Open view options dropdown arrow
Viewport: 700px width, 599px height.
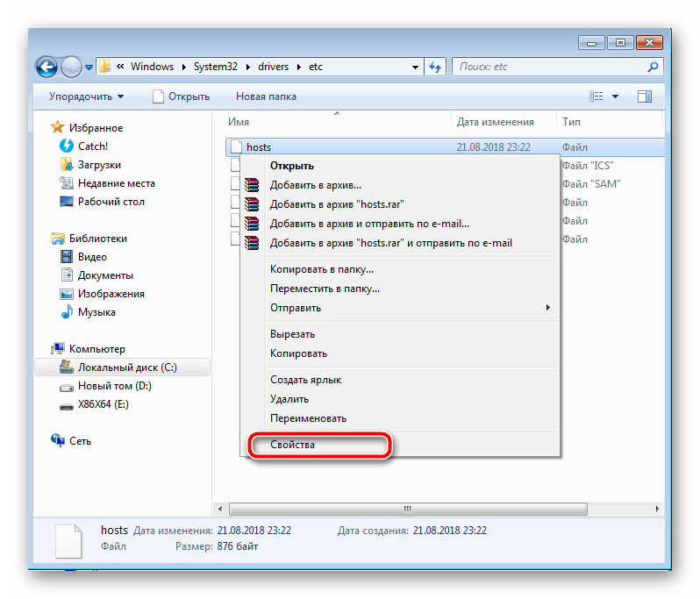point(615,96)
